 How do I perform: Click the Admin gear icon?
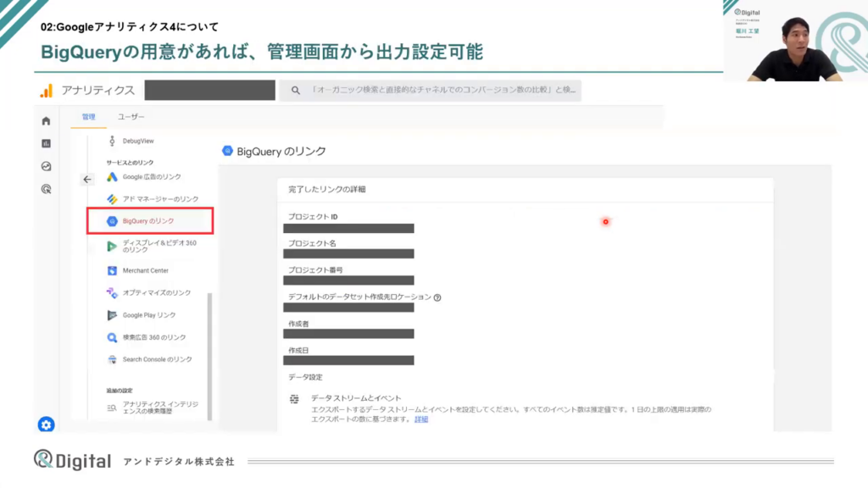tap(46, 424)
